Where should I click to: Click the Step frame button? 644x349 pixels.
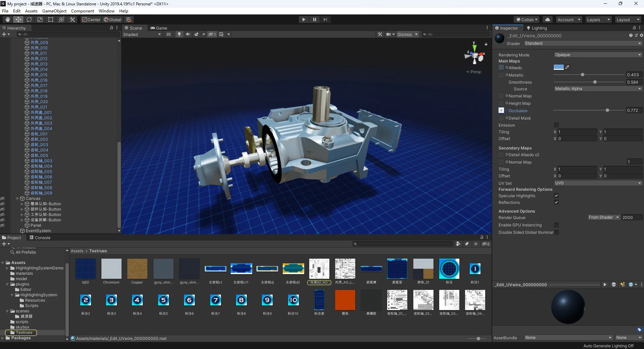tap(325, 19)
